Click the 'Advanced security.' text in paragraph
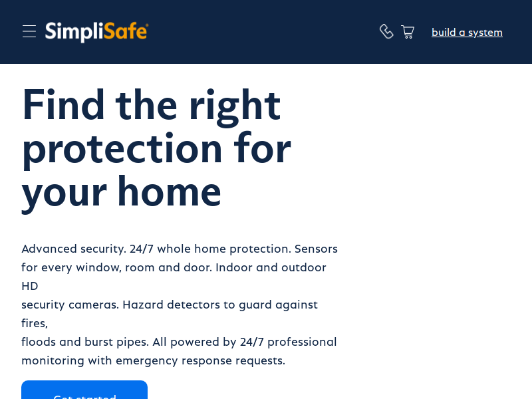The image size is (532, 399). 74,249
